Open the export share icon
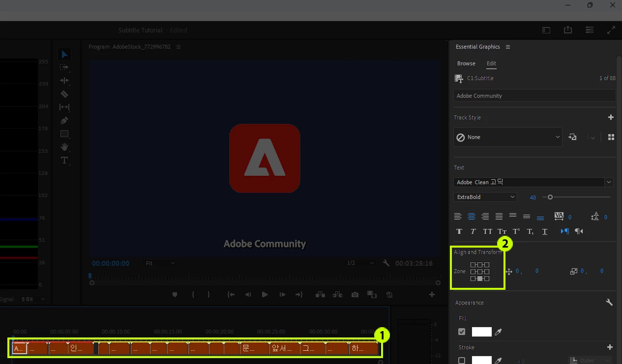Viewport: 622px width, 364px height. [x=568, y=30]
